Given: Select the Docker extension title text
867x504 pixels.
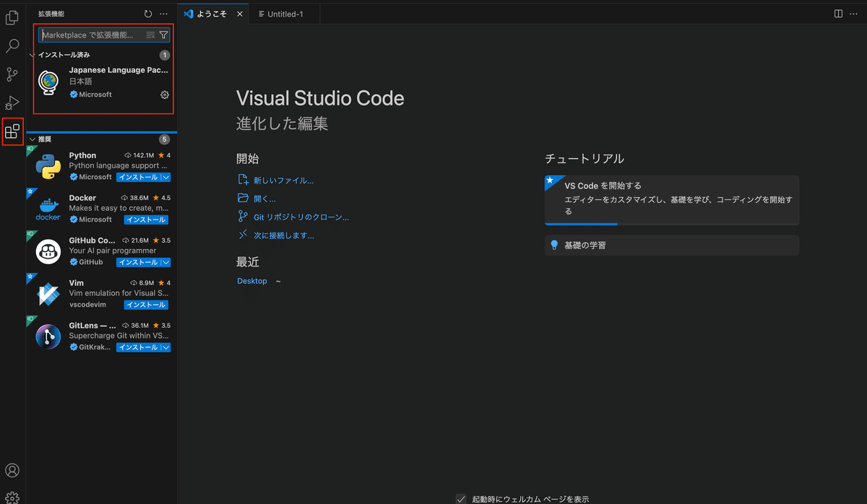Looking at the screenshot, I should pos(82,198).
